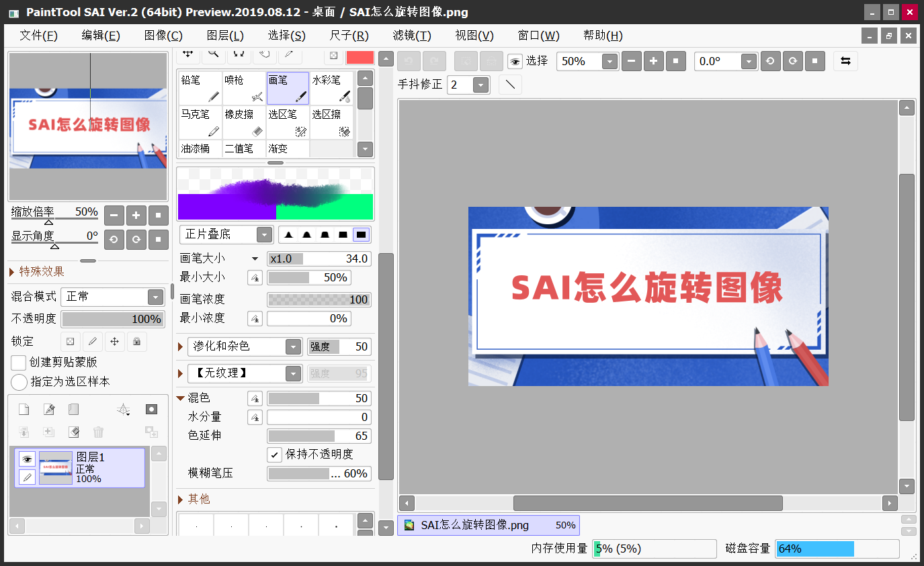Screen dimensions: 924x566
Task: Select the 铅笔 pencil tool
Action: pos(200,88)
